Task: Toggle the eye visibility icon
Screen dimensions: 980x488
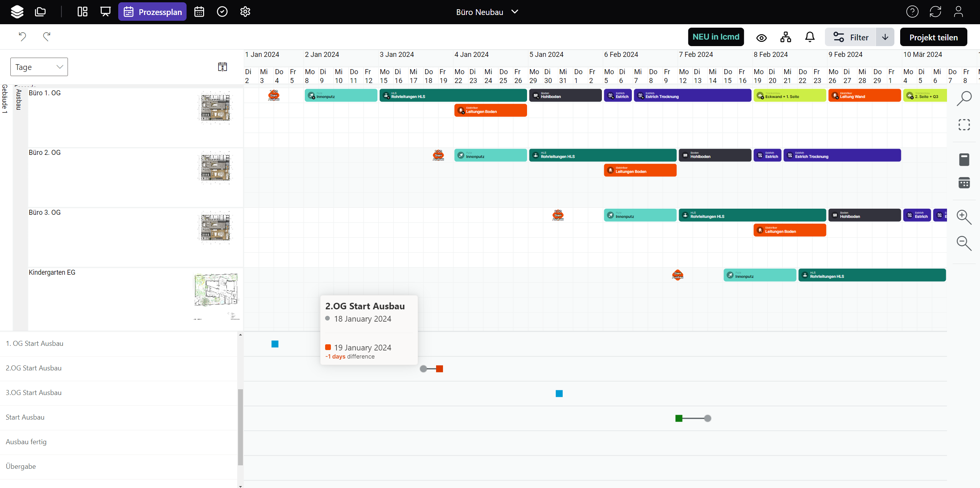Action: pos(761,38)
